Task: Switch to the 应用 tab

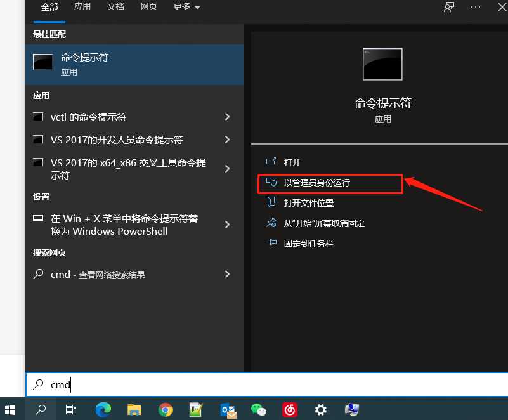Action: pos(82,8)
